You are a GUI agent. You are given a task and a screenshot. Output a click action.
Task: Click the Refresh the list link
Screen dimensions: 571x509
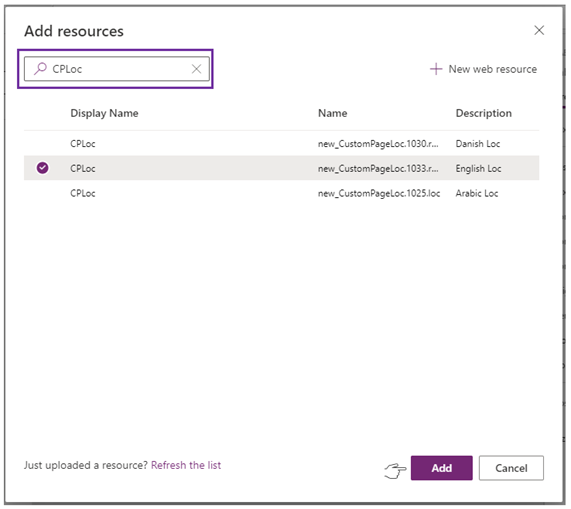point(186,465)
